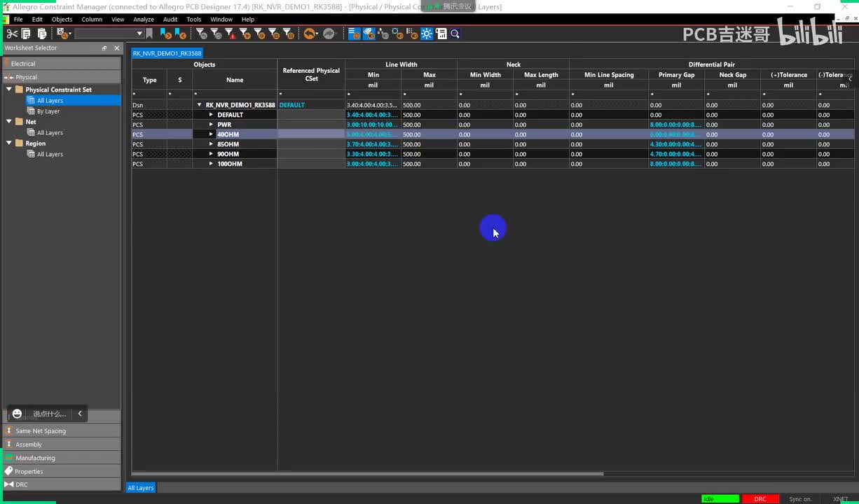Click the Cut scissors icon

12,34
